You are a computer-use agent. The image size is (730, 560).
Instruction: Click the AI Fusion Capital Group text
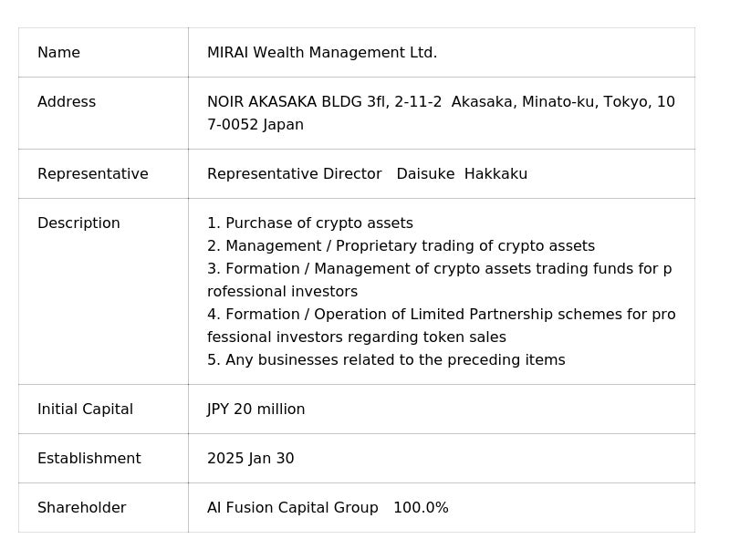(x=292, y=508)
